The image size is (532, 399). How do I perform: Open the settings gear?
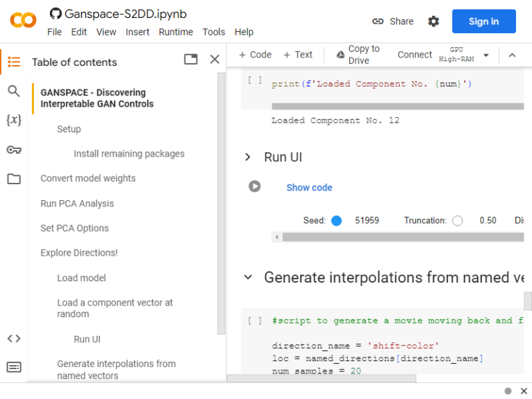pyautogui.click(x=433, y=21)
